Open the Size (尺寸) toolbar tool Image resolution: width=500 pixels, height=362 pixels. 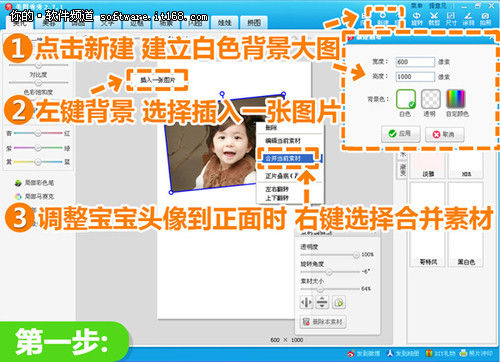[x=451, y=18]
